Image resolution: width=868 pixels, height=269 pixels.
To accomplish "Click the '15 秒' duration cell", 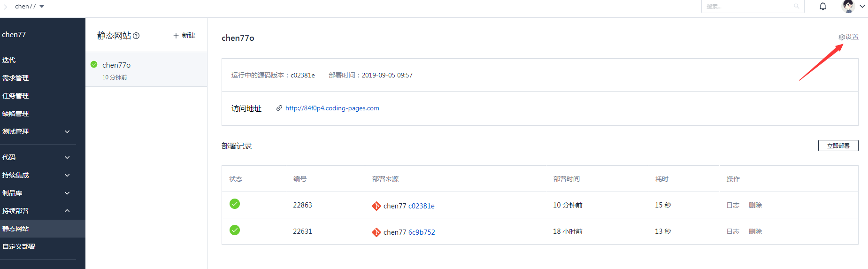I will (x=663, y=205).
